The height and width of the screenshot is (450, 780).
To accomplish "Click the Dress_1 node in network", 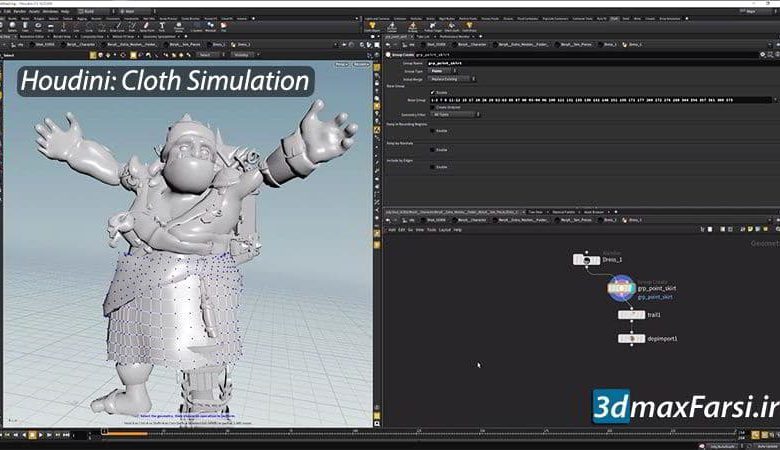I will coord(586,260).
